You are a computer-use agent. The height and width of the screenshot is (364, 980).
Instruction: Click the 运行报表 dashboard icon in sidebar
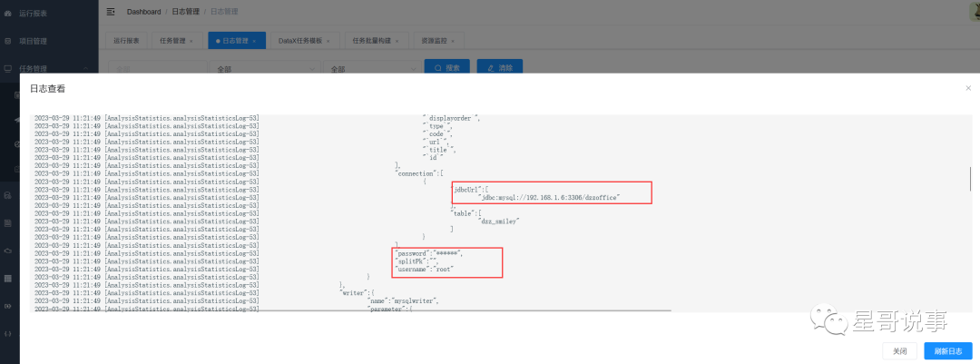(x=8, y=14)
